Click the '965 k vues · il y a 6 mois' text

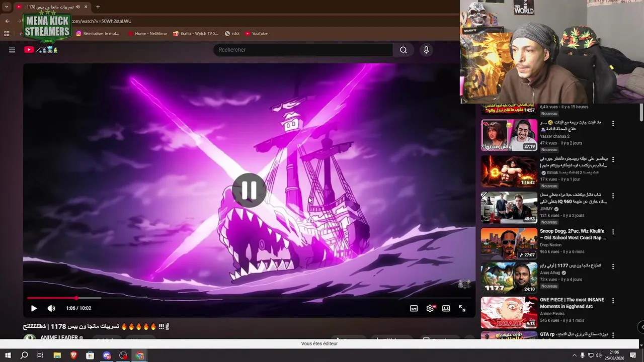[562, 252]
